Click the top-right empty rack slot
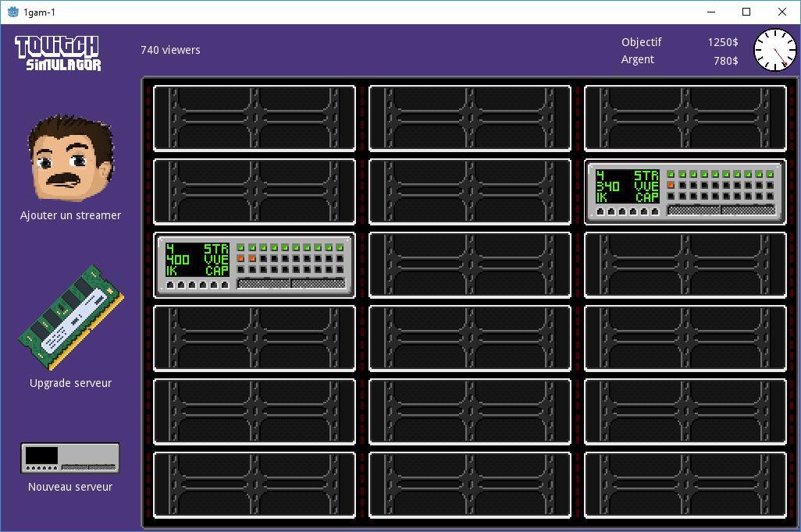This screenshot has width=801, height=532. (x=685, y=119)
